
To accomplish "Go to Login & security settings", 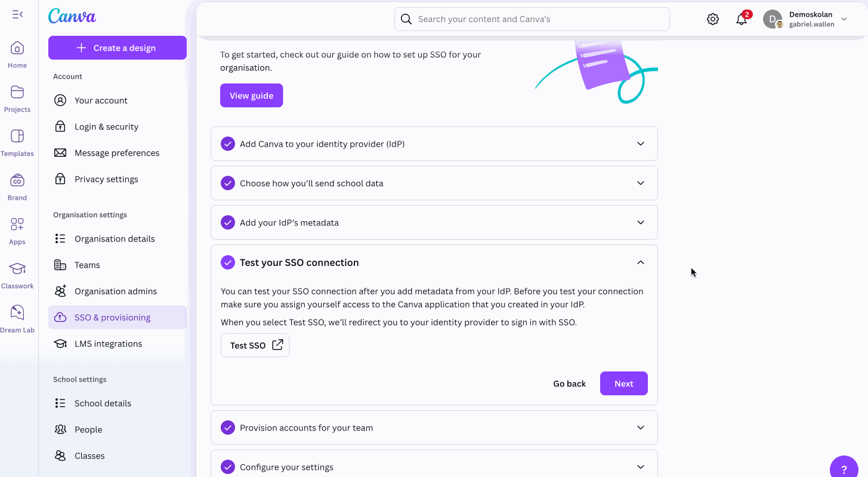I will pyautogui.click(x=106, y=126).
